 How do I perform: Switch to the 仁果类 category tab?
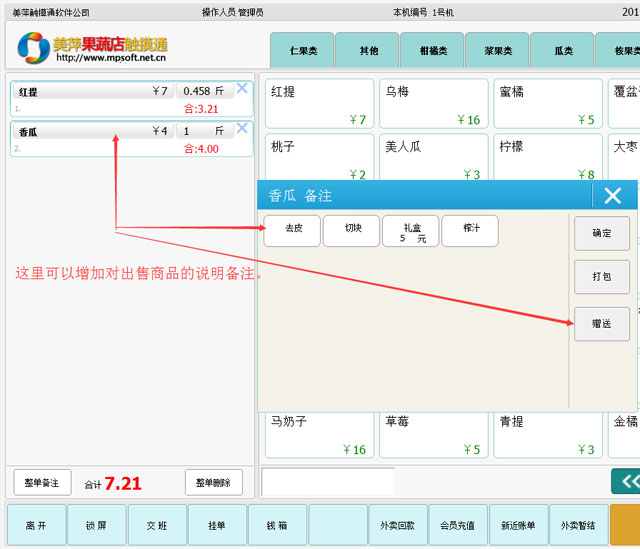click(300, 50)
